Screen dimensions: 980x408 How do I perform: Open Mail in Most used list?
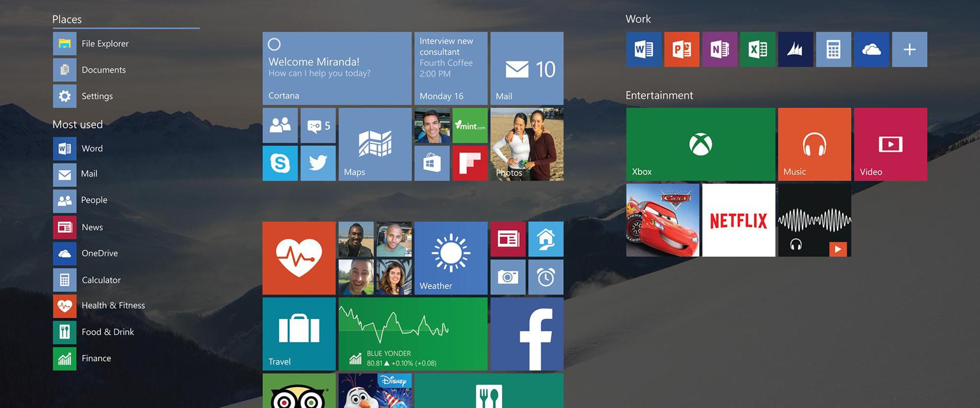click(x=75, y=174)
